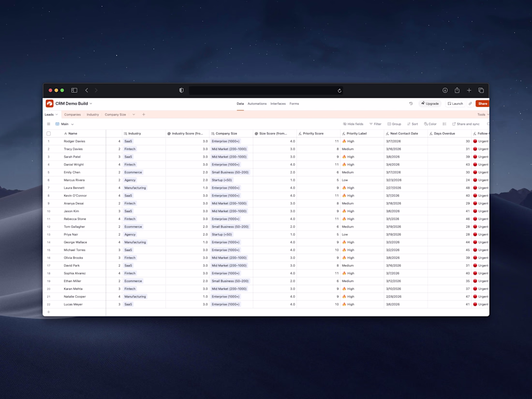Expand the CRM Demo Build base menu
The image size is (532, 399).
pyautogui.click(x=91, y=103)
